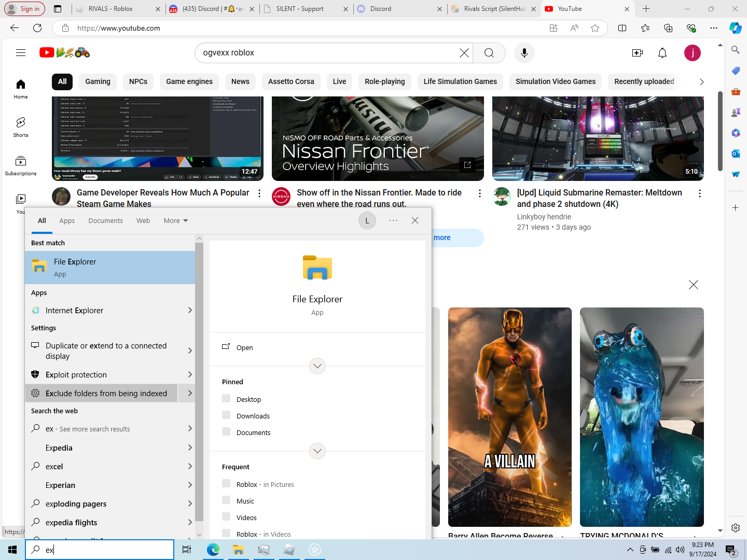Run the YouTube search with magnifier button
Screen dimensions: 747x560
click(x=489, y=53)
